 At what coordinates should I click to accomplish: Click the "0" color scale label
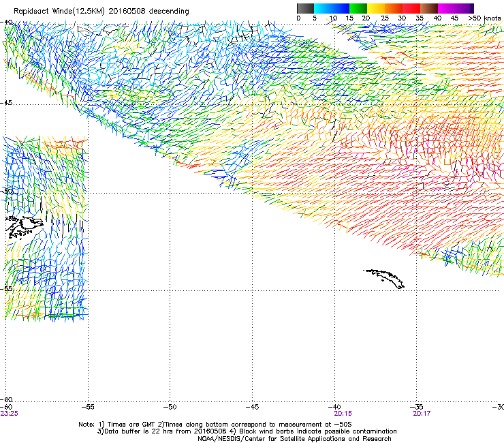(298, 18)
